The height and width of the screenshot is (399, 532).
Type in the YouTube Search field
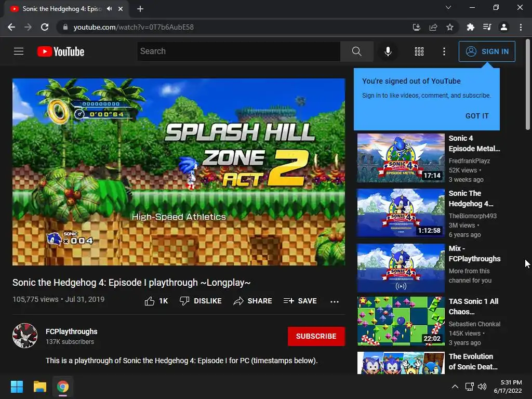[x=238, y=51]
